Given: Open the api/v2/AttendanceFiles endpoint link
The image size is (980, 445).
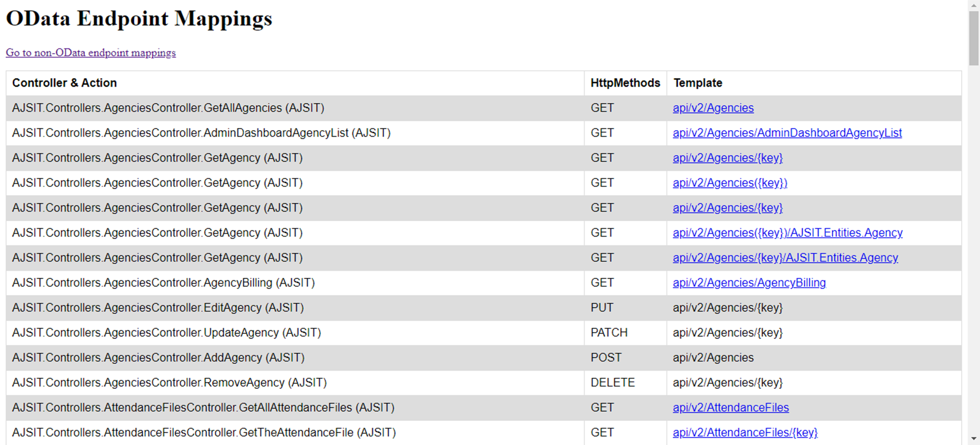Looking at the screenshot, I should (730, 407).
